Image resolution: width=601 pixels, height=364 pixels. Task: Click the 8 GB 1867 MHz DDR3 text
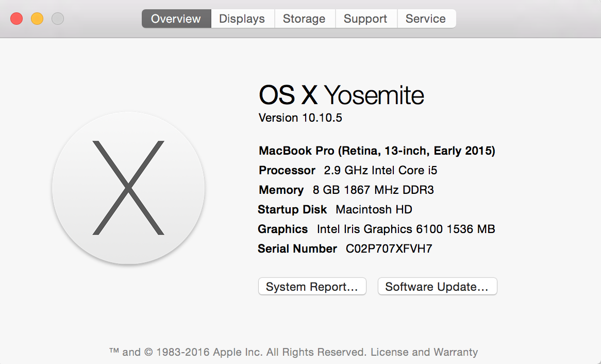point(373,190)
